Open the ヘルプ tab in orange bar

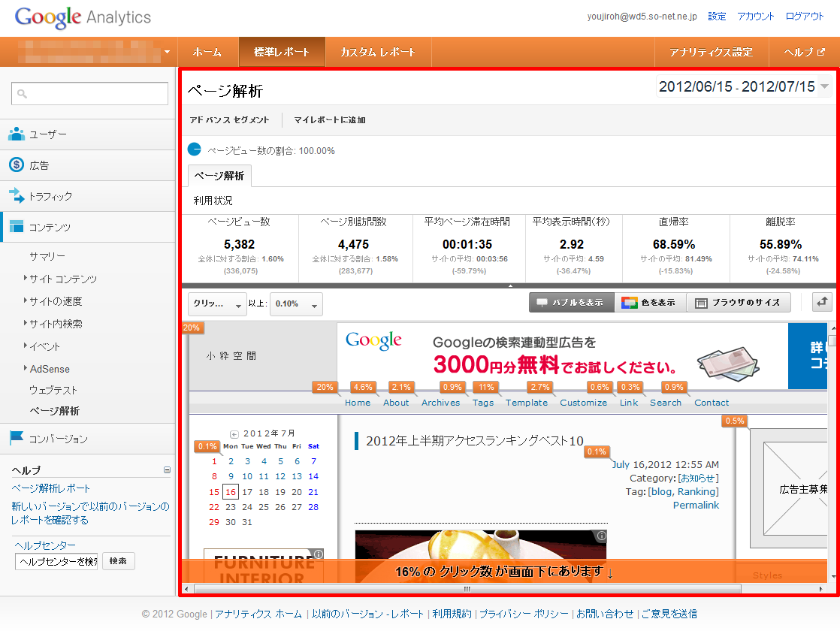point(804,52)
